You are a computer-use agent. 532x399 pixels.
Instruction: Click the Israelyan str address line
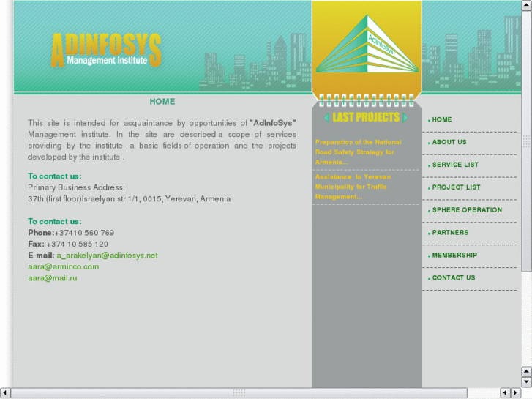click(x=130, y=199)
